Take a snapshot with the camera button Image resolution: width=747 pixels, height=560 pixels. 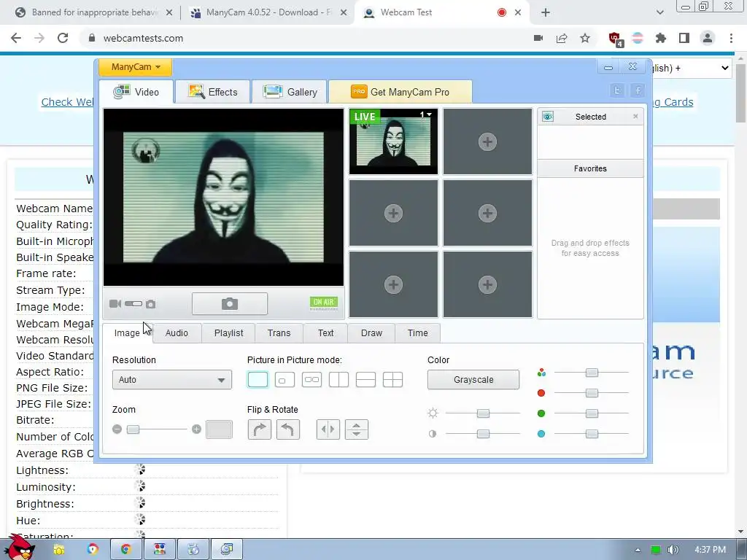point(230,304)
